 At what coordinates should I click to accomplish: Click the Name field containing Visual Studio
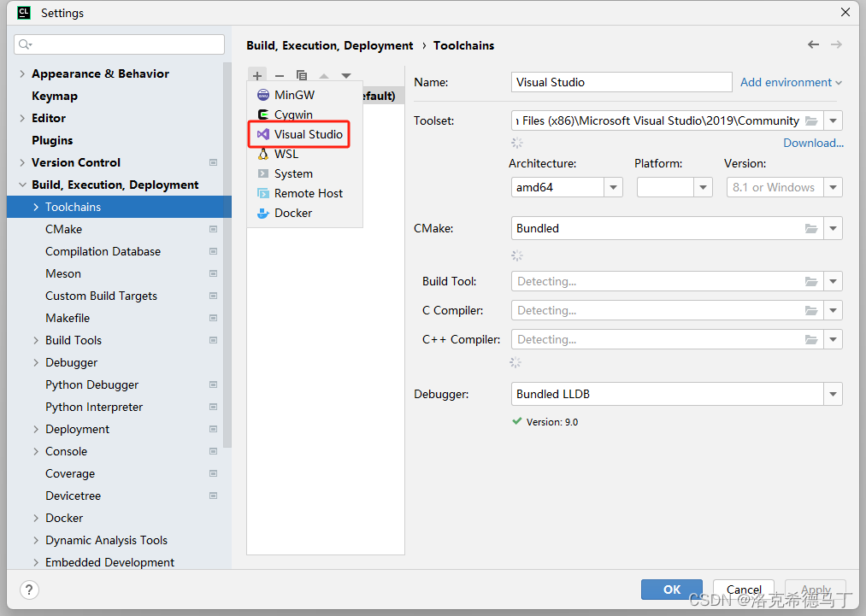point(622,82)
